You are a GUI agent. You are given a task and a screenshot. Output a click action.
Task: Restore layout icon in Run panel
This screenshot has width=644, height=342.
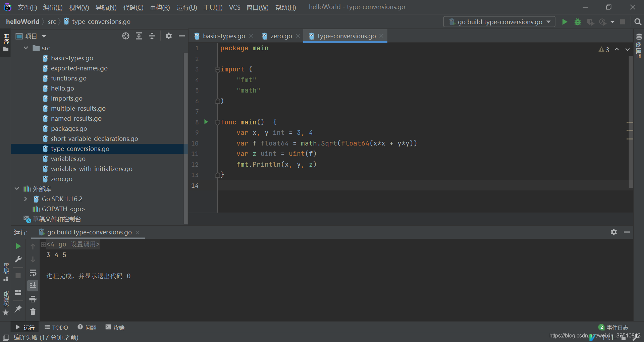tap(18, 292)
